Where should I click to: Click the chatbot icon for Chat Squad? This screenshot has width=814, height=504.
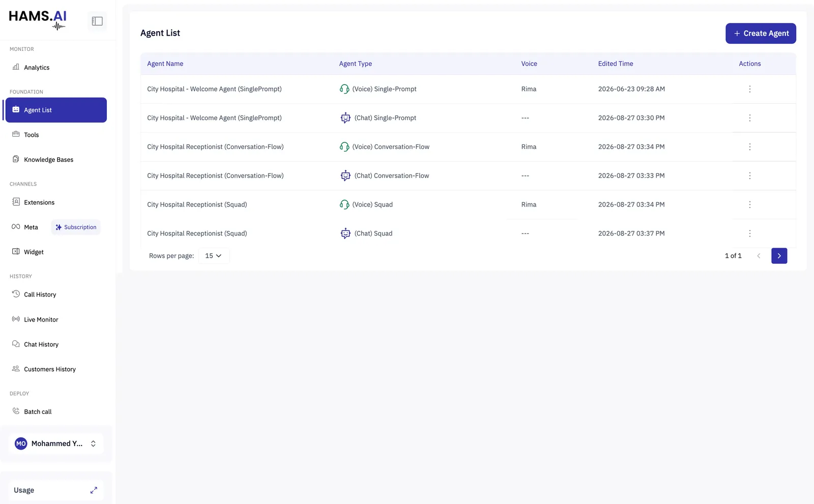click(x=345, y=233)
